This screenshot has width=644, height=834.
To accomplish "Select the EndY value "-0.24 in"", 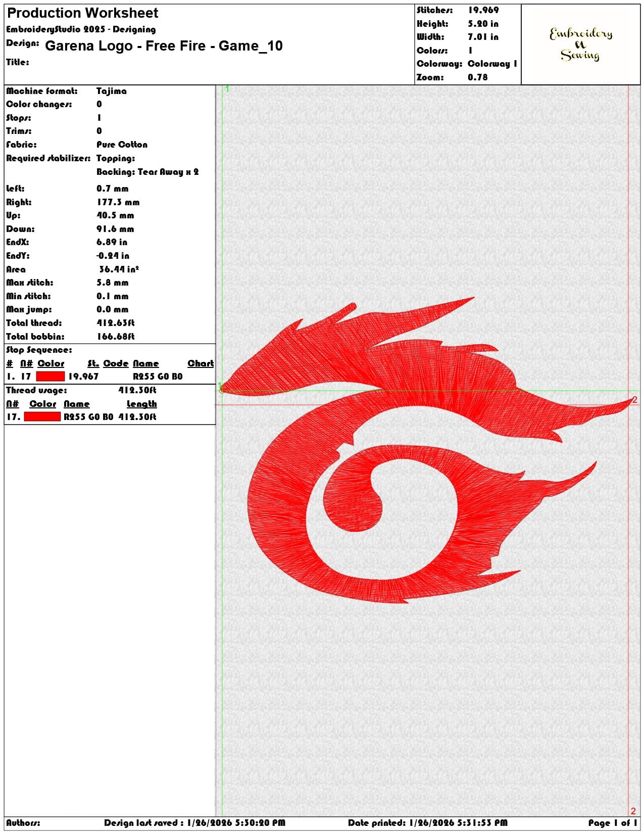I will pyautogui.click(x=113, y=256).
